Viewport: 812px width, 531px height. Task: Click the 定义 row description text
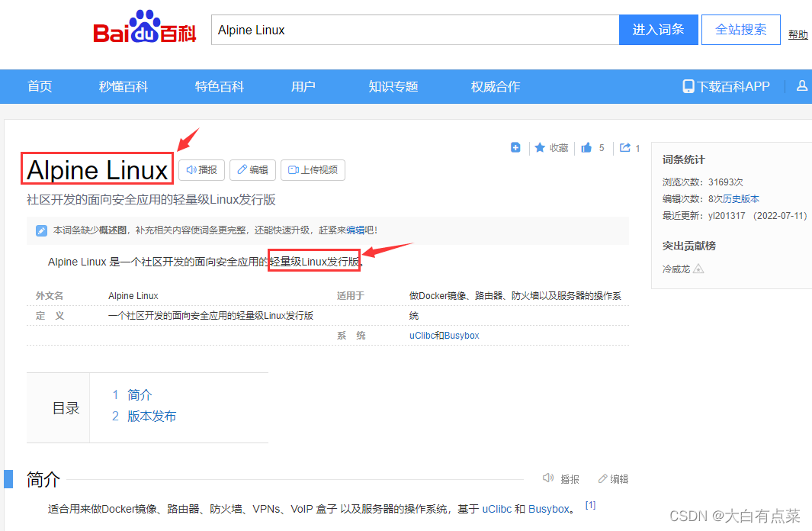coord(210,316)
